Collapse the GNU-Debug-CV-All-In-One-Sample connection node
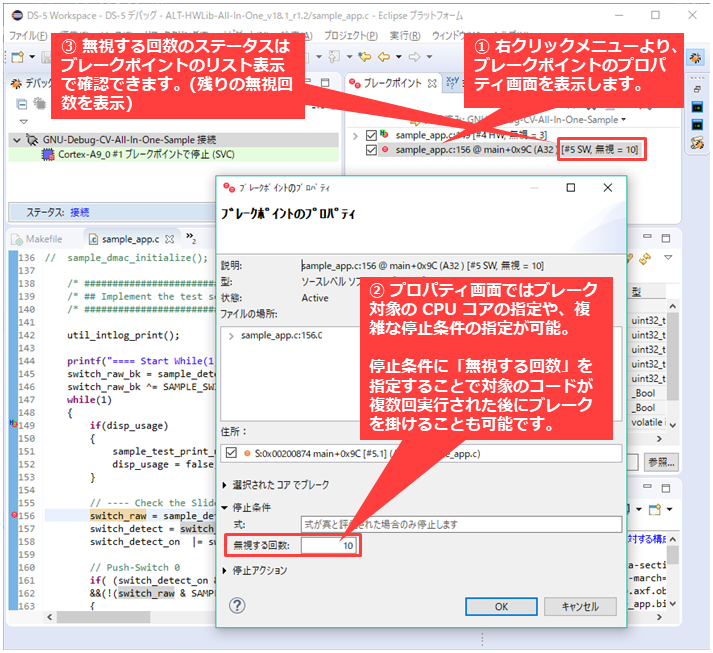The image size is (713, 653). click(x=17, y=140)
